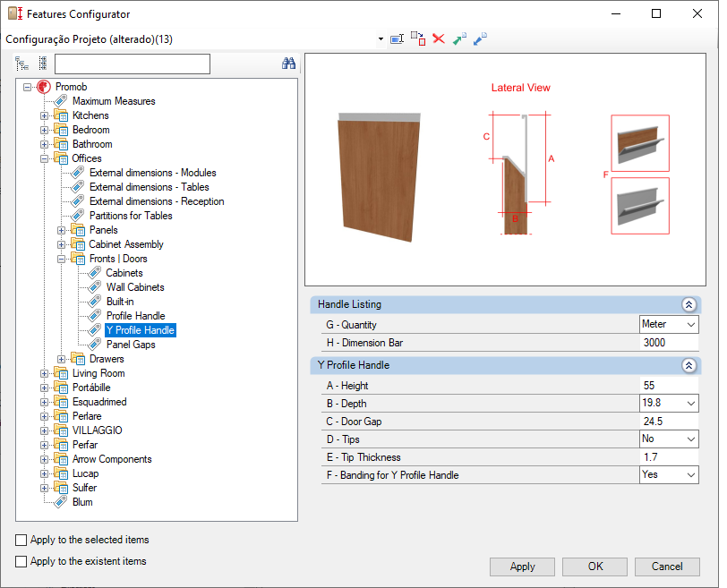The image size is (727, 588).
Task: Click the tag icon beside Blum
Action: [61, 502]
